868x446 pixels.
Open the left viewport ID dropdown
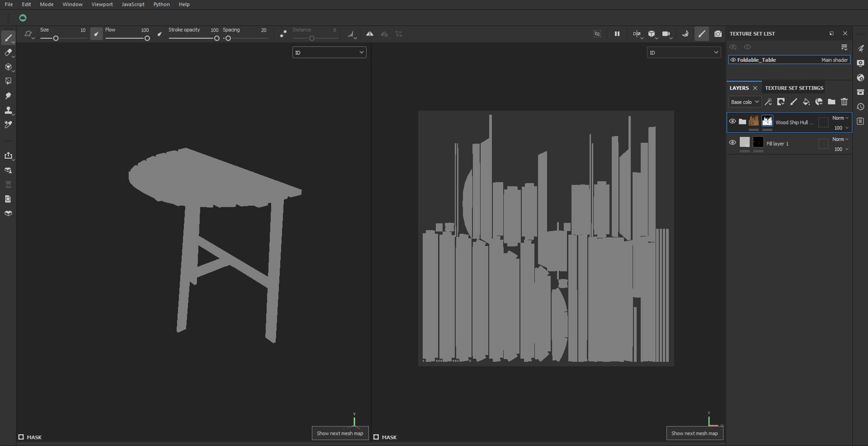click(x=329, y=52)
